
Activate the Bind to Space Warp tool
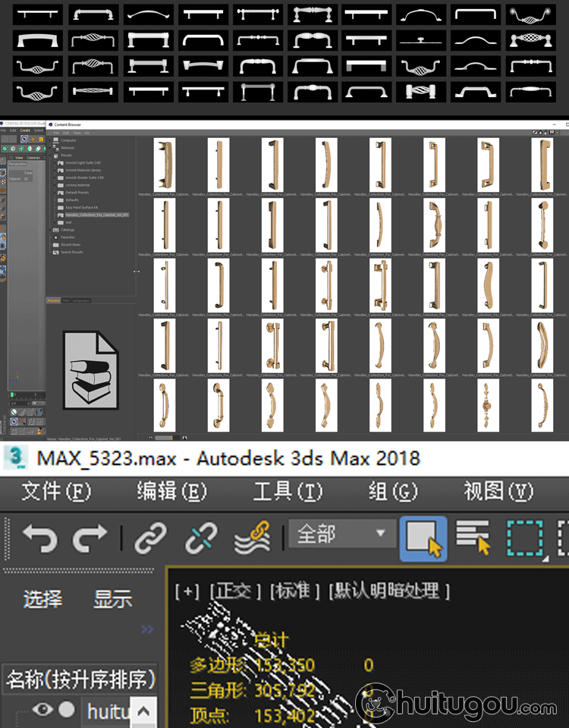pos(252,538)
